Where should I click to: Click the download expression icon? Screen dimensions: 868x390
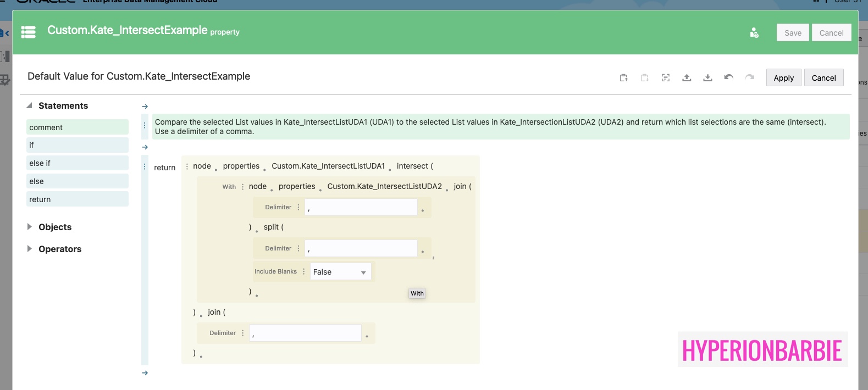(707, 78)
